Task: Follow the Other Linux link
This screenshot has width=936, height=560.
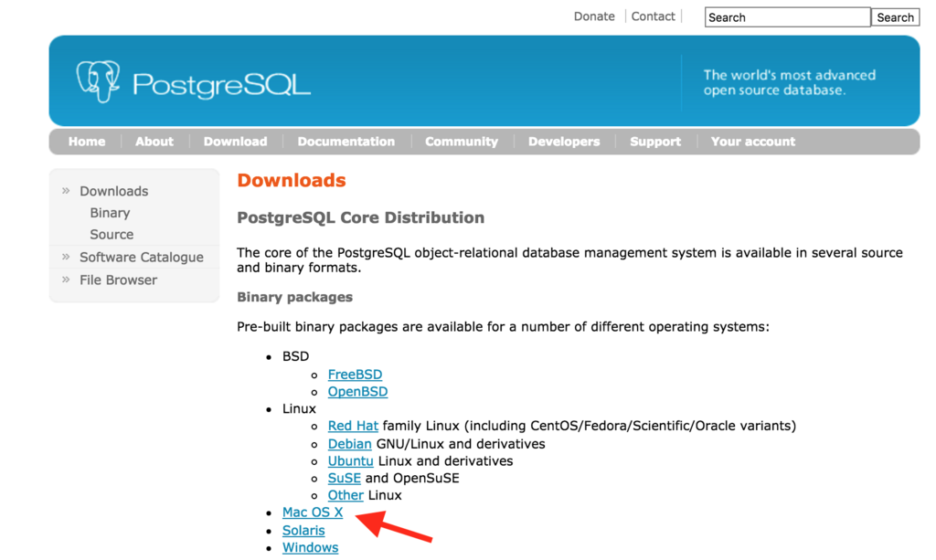Action: 345,495
